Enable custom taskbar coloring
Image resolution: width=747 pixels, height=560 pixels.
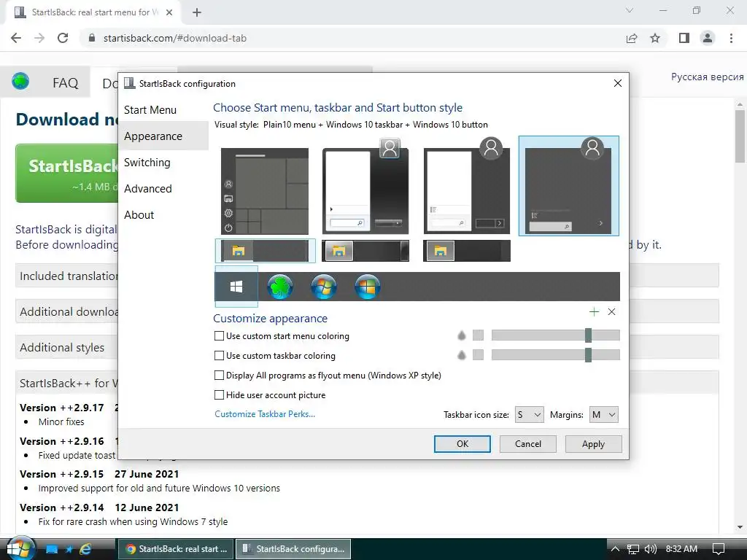pos(219,355)
